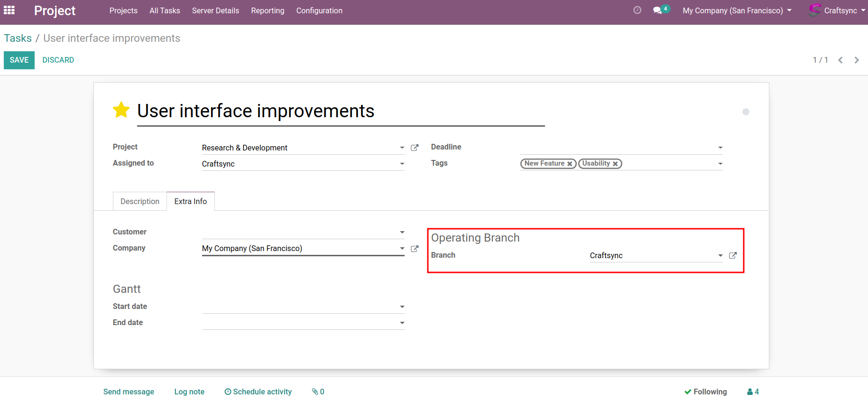
Task: Toggle the priority star on task
Action: pos(121,110)
